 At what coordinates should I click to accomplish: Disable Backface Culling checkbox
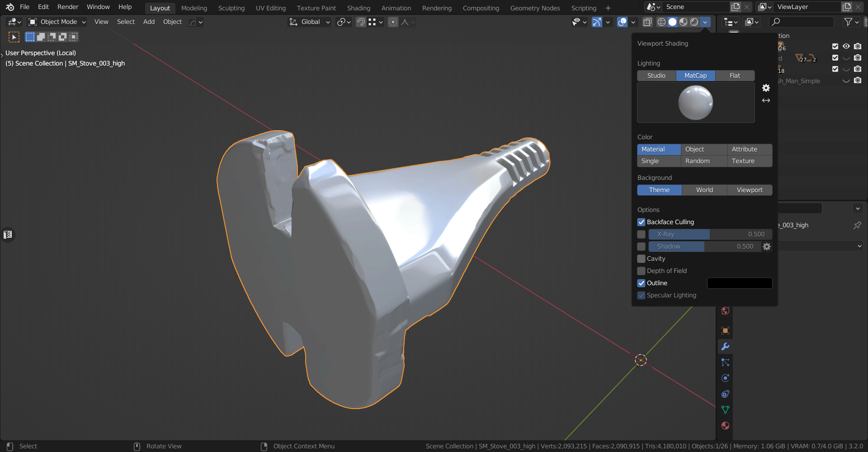click(641, 222)
